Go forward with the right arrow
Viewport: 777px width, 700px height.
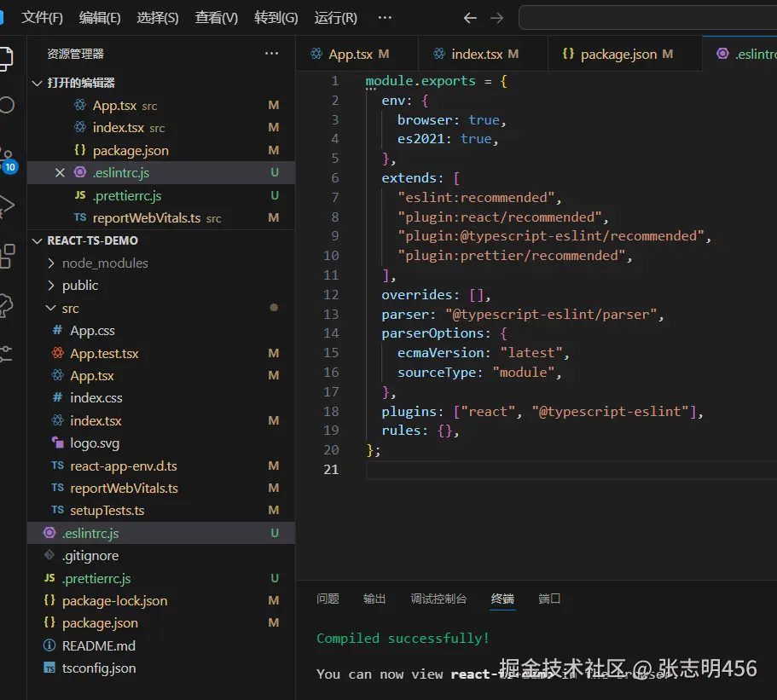(496, 18)
